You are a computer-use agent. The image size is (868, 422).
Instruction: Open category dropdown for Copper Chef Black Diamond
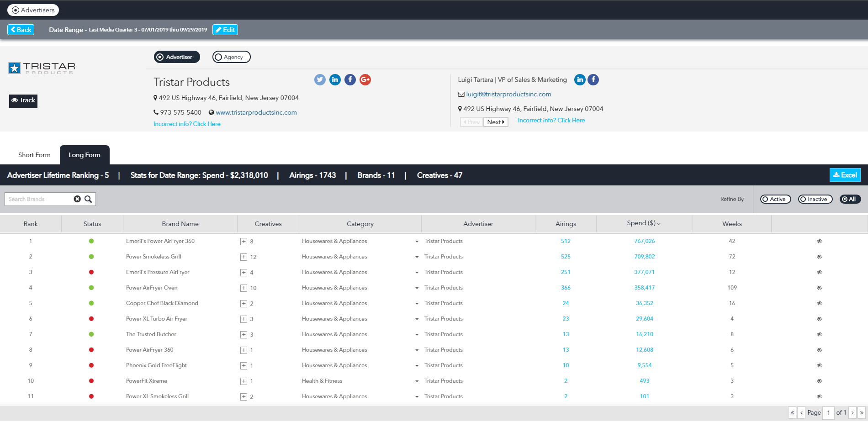417,304
